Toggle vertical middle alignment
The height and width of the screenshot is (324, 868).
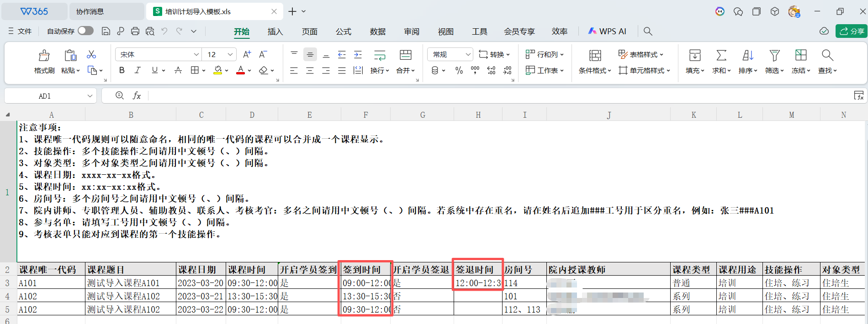click(310, 55)
